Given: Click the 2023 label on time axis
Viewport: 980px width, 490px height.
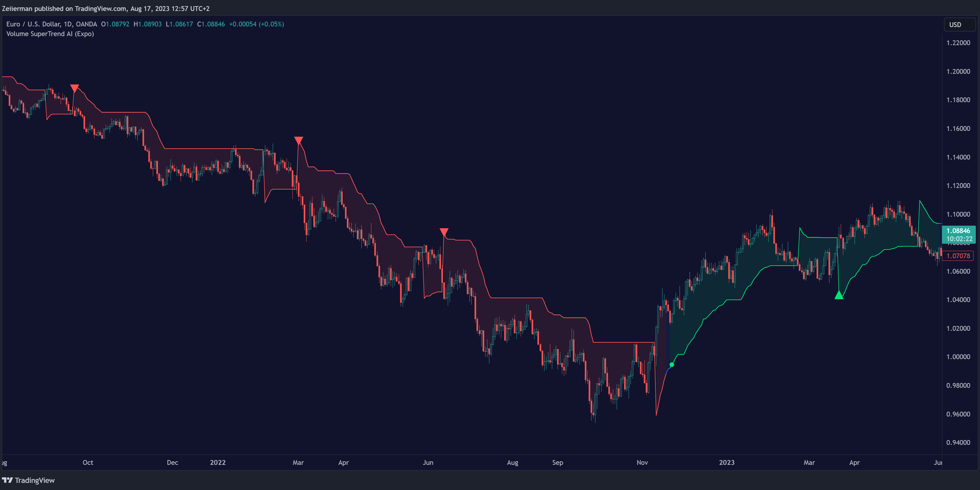Looking at the screenshot, I should [726, 462].
